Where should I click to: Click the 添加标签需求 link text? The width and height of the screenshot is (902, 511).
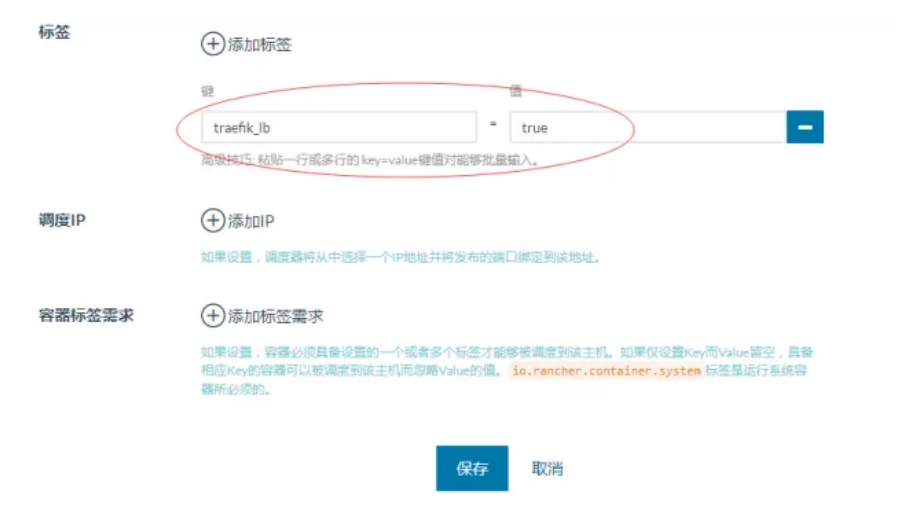coord(276,316)
